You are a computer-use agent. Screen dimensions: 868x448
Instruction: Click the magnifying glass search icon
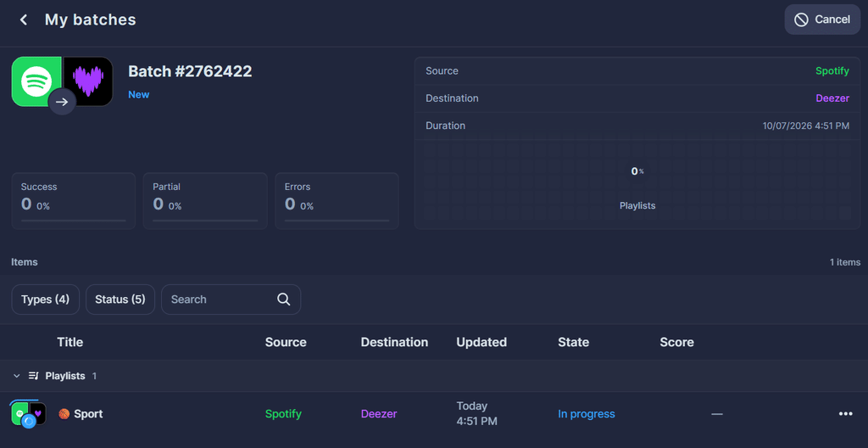click(x=283, y=300)
